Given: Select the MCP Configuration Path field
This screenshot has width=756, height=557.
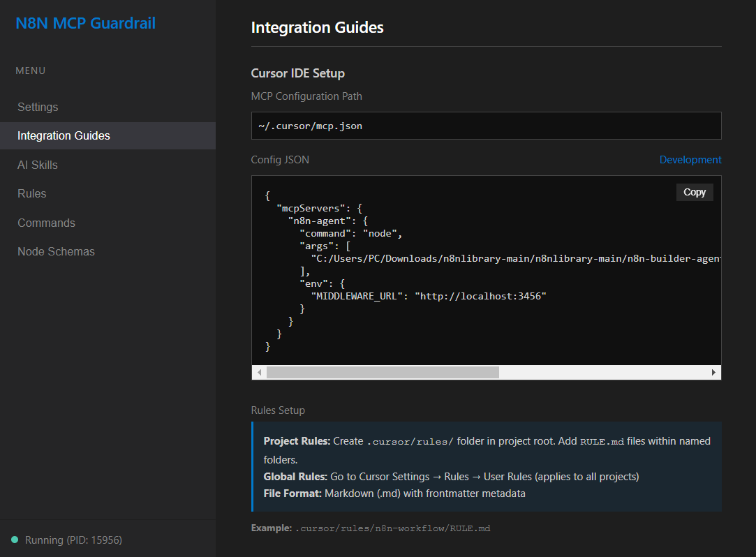Looking at the screenshot, I should 486,126.
